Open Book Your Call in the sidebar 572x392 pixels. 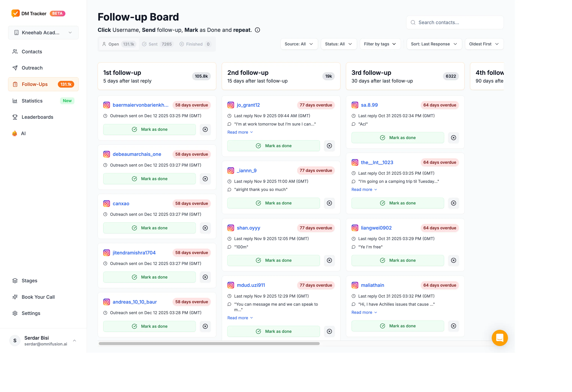[x=43, y=297]
